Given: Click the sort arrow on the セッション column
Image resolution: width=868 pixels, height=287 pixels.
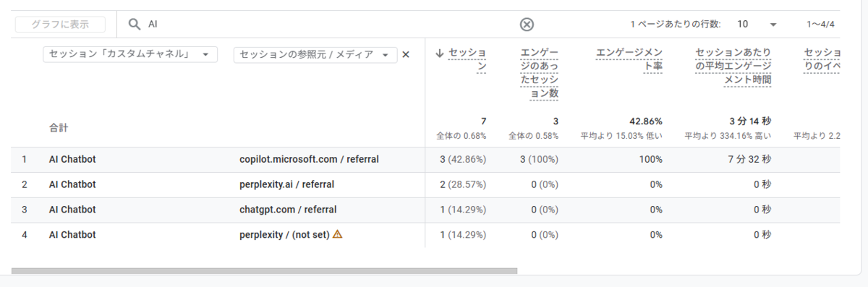Looking at the screenshot, I should pos(439,53).
